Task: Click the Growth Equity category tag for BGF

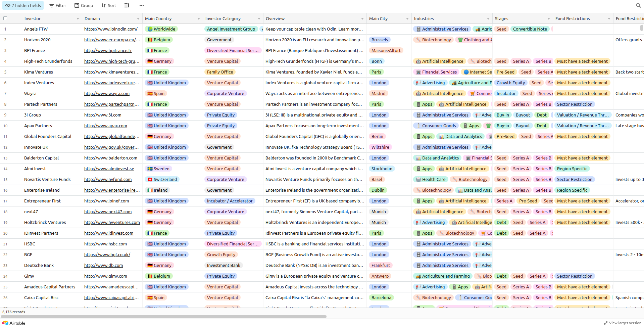Action: [x=221, y=255]
